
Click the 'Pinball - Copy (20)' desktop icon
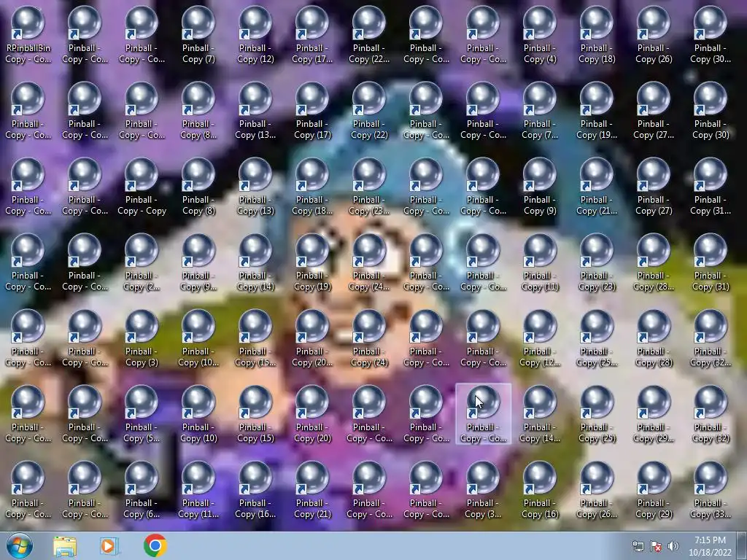click(x=312, y=414)
